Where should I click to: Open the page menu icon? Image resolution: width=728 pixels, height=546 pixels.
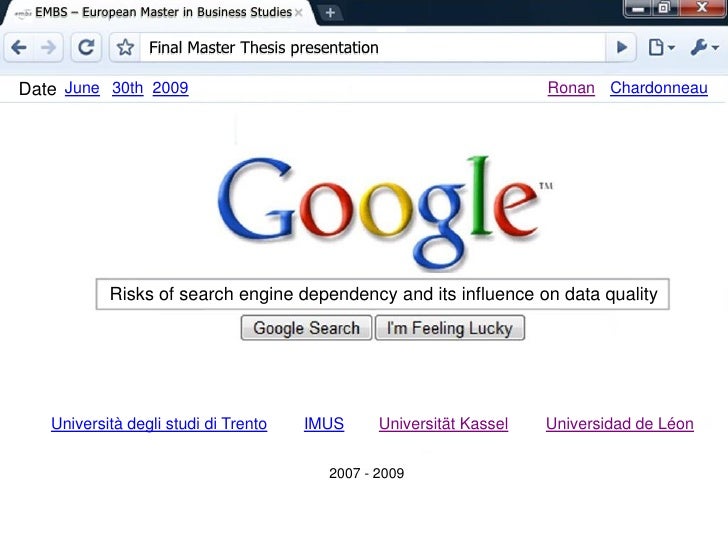point(661,47)
